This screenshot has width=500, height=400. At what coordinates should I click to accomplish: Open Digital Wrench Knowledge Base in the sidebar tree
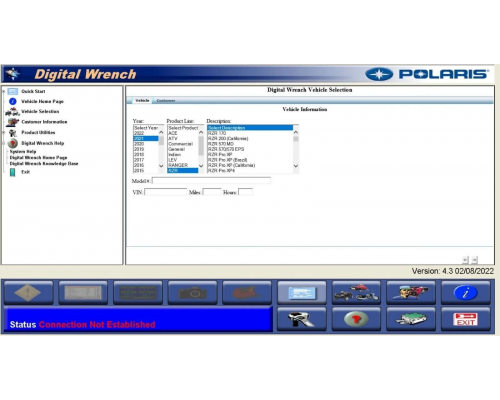coord(44,164)
